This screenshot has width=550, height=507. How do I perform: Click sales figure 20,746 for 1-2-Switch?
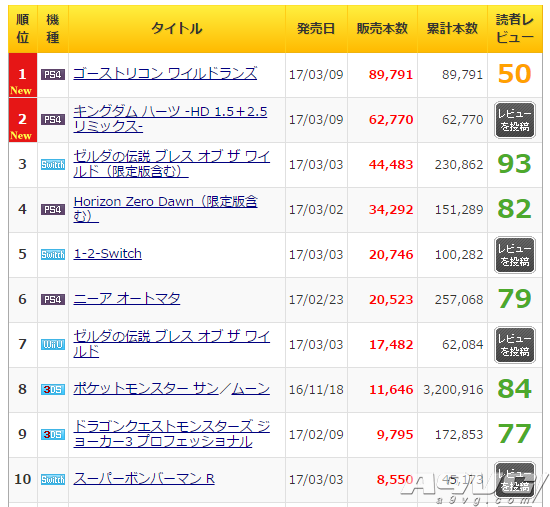click(391, 254)
